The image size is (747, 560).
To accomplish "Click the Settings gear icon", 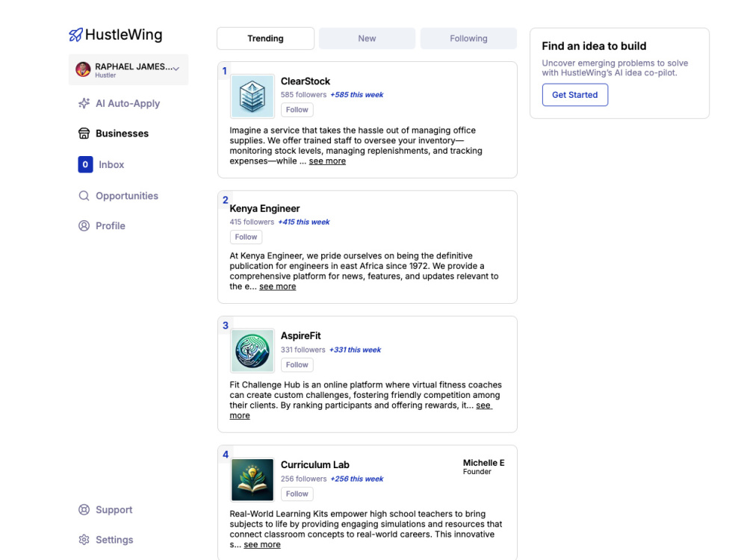I will (84, 540).
